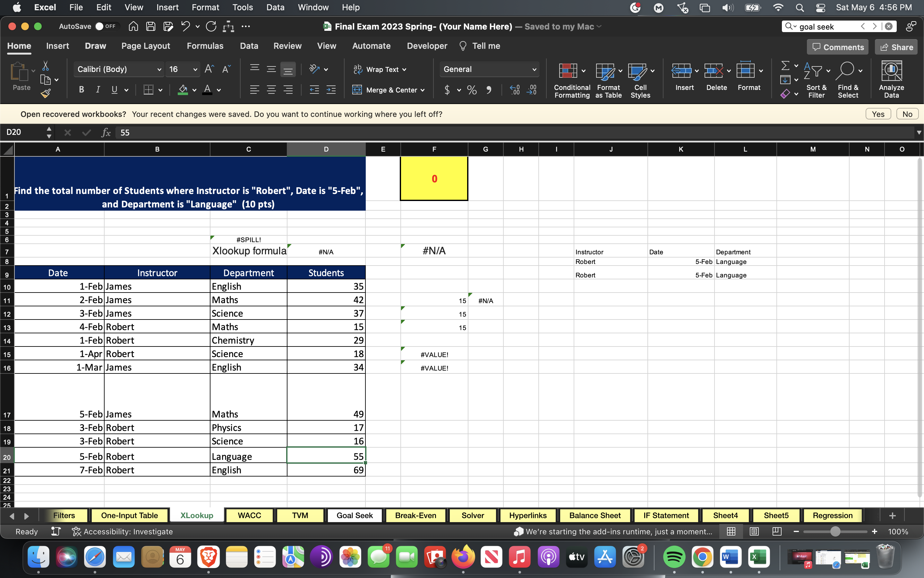Apply percent style format

pyautogui.click(x=472, y=90)
